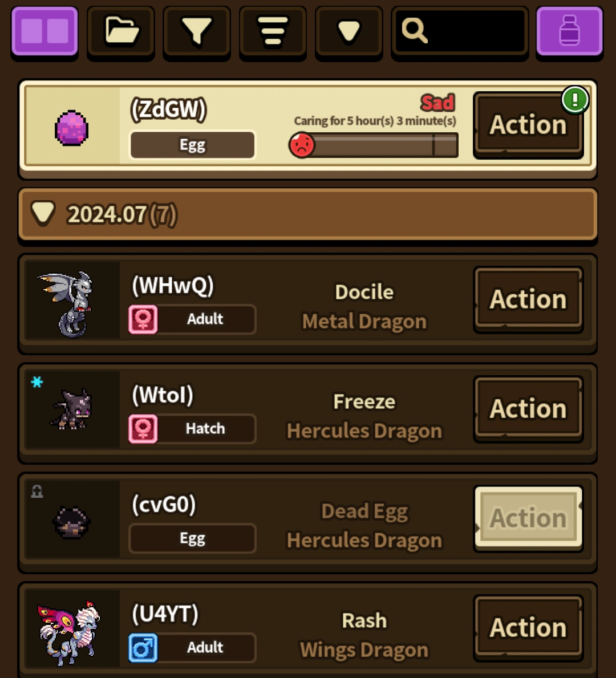Image resolution: width=616 pixels, height=678 pixels.
Task: Open Action menu for WtoI Hercules Dragon
Action: point(528,409)
